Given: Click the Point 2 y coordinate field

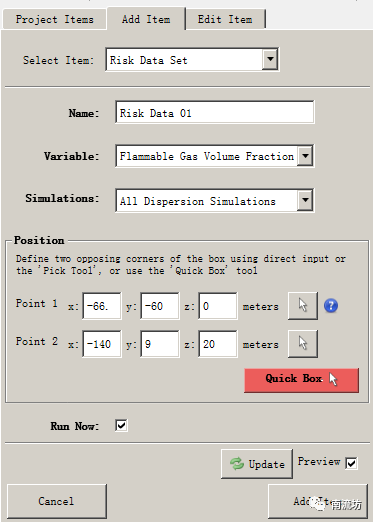Looking at the screenshot, I should pos(160,344).
